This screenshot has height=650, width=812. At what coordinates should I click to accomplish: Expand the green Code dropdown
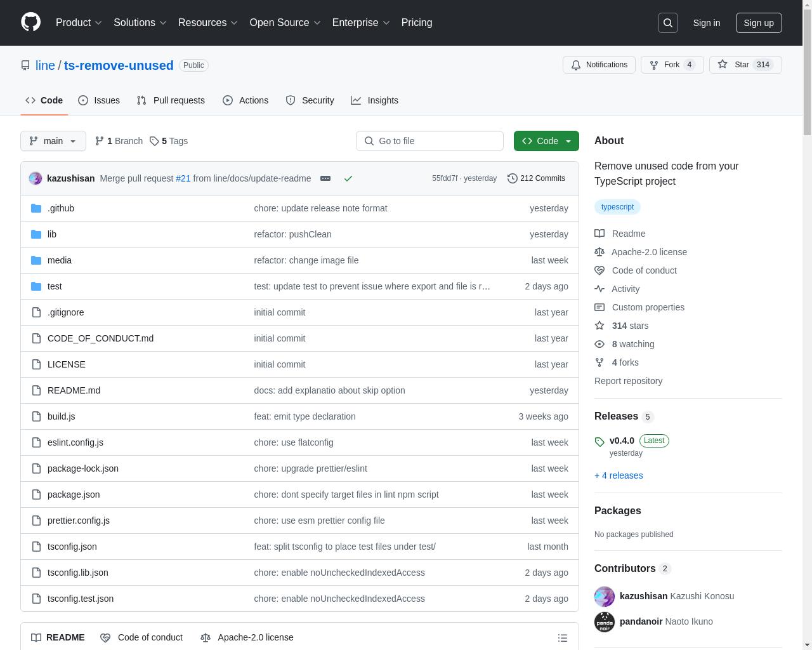[x=546, y=141]
